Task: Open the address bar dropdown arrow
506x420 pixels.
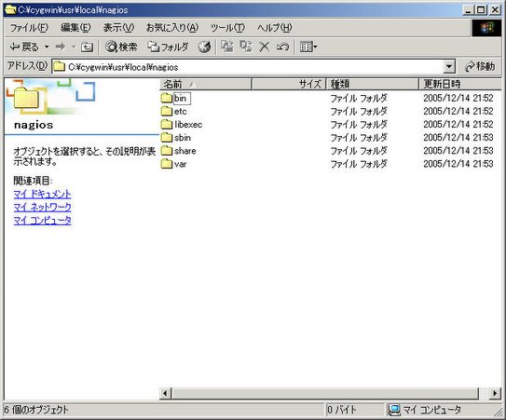Action: [x=449, y=67]
